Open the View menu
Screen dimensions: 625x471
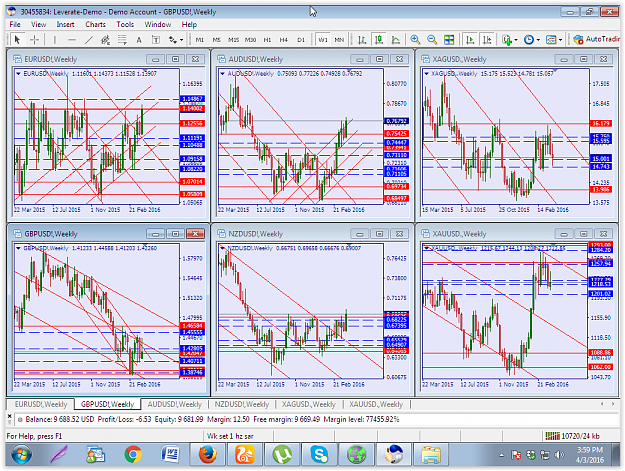point(38,24)
